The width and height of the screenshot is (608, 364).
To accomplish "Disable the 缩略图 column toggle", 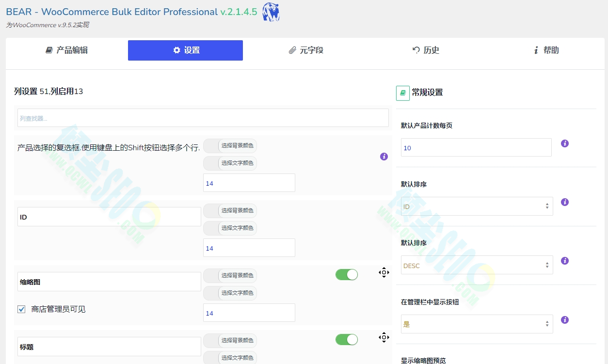I will click(347, 275).
